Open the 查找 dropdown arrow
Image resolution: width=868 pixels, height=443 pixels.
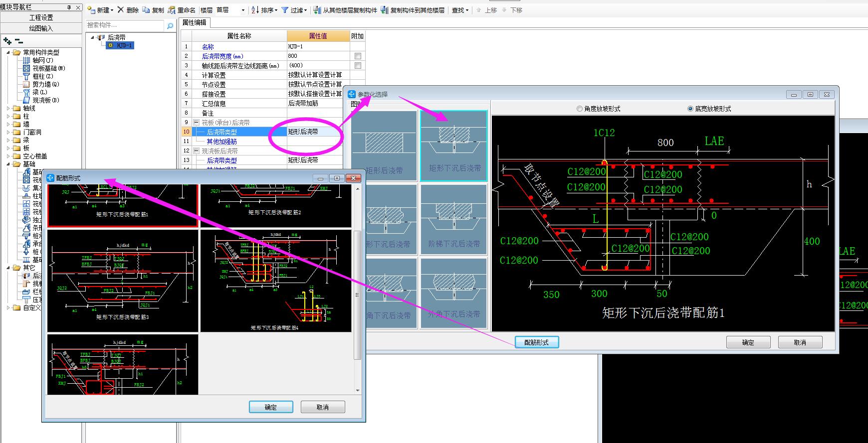coord(467,10)
